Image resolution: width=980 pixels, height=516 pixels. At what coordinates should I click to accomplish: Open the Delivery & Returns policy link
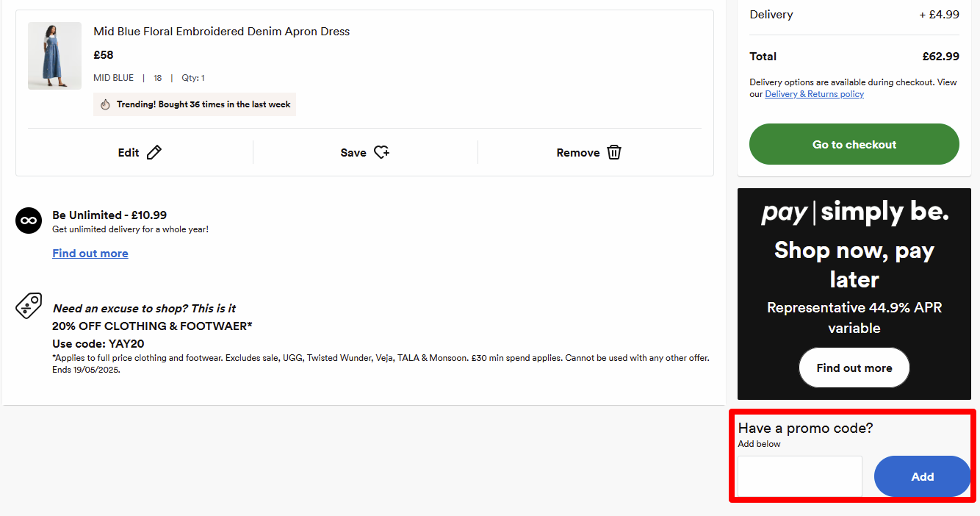tap(814, 94)
